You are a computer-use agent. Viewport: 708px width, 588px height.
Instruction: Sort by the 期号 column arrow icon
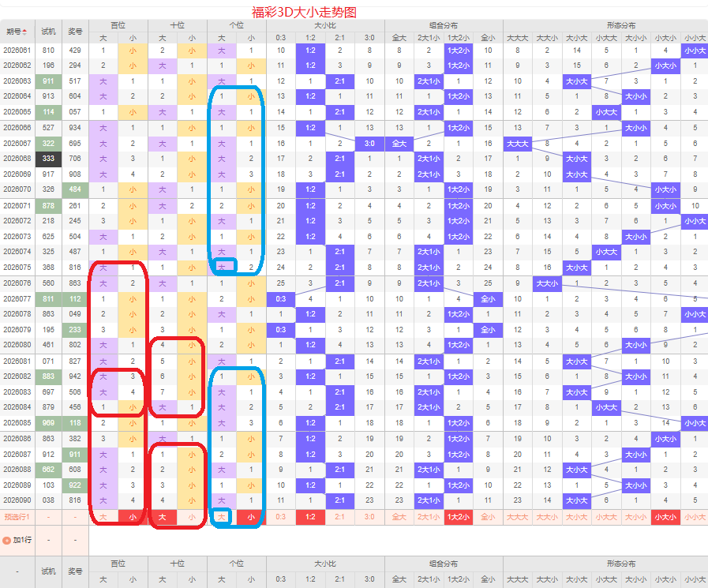tap(24, 32)
